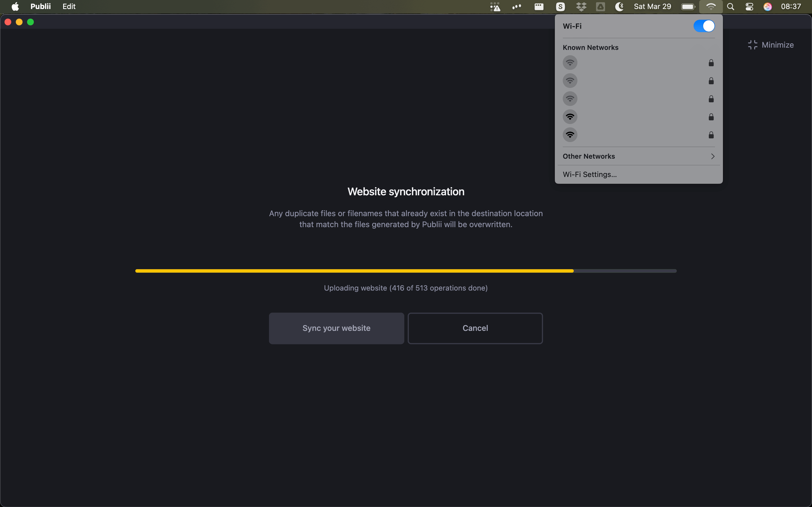Click the clock showing 08:37
This screenshot has height=507, width=812.
click(x=791, y=7)
